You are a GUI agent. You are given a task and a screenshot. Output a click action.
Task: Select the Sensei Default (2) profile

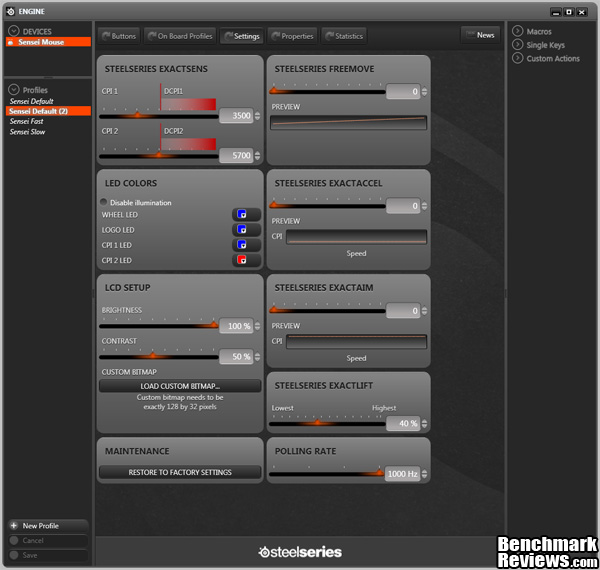[48, 111]
